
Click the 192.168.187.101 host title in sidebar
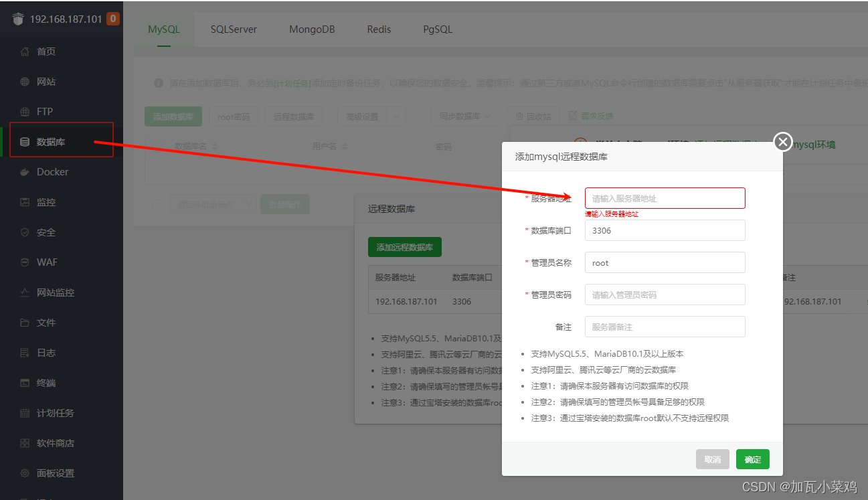pos(66,19)
